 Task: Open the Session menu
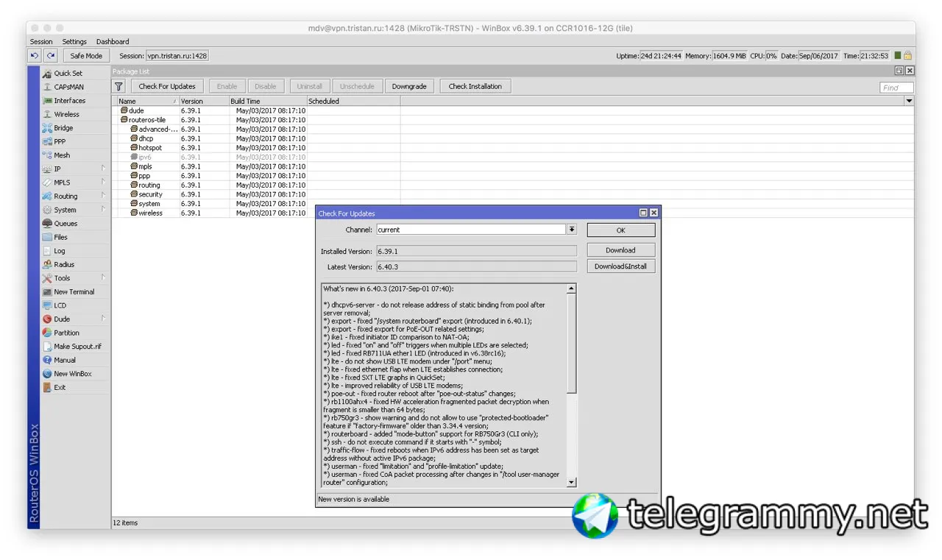(41, 41)
